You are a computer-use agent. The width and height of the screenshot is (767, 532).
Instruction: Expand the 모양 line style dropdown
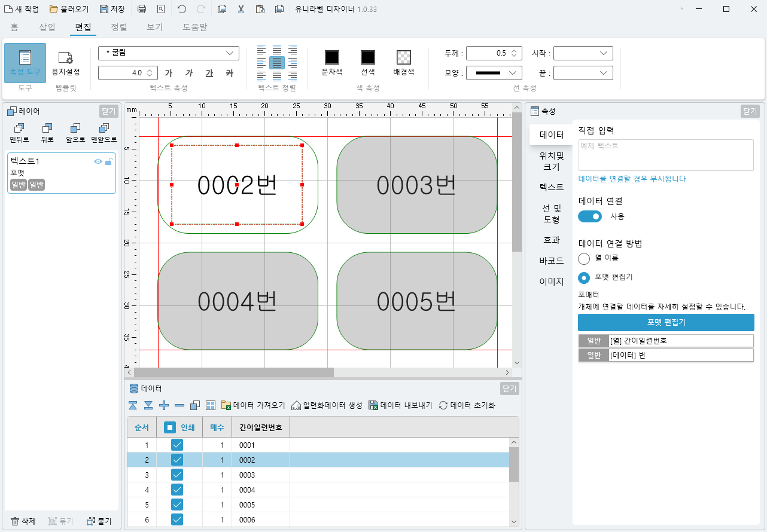[494, 73]
